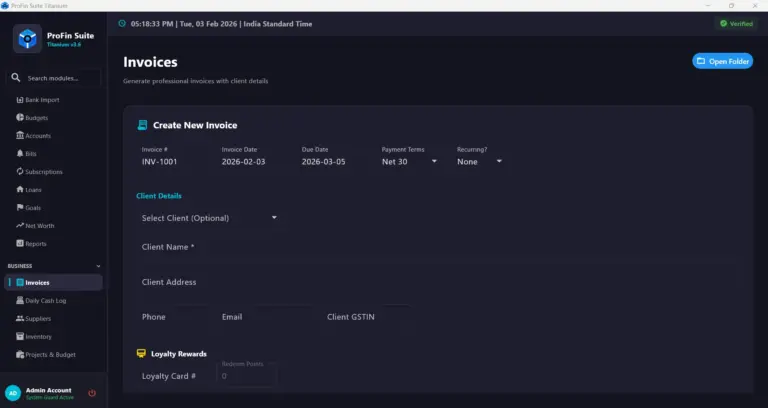Click the Admin Account name
Screen dimensions: 768x408
(48, 390)
